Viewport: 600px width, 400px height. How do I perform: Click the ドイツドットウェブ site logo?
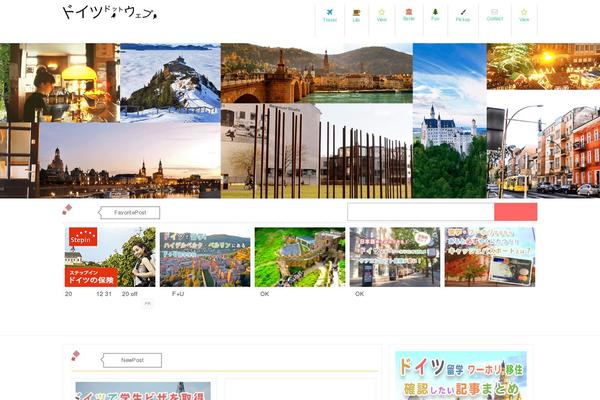(110, 13)
